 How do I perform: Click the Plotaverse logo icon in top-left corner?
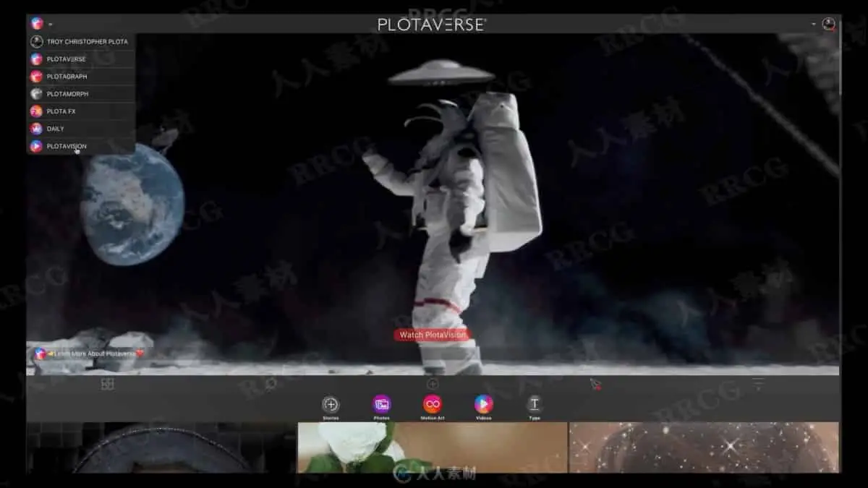point(36,24)
